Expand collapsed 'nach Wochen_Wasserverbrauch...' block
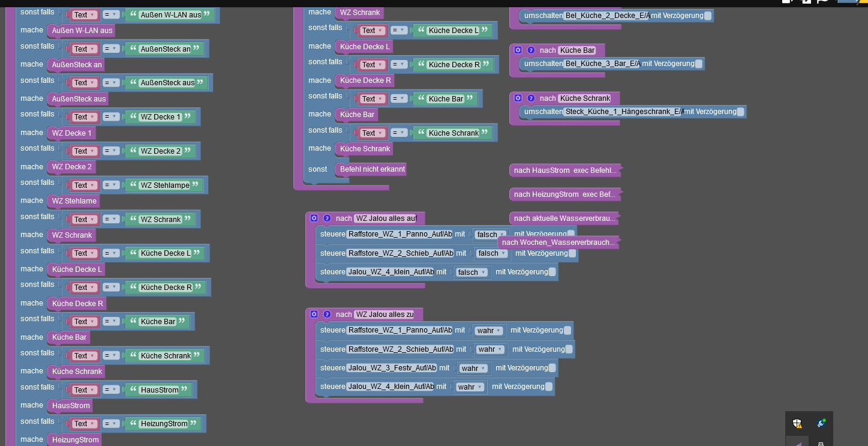 pyautogui.click(x=558, y=243)
